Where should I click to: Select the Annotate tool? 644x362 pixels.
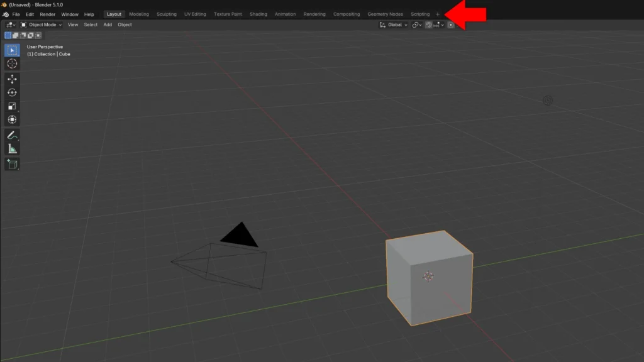(x=12, y=135)
